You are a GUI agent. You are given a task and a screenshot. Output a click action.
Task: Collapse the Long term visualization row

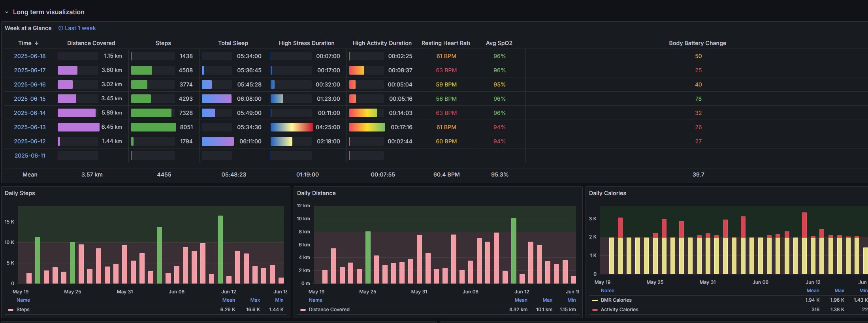pos(7,12)
